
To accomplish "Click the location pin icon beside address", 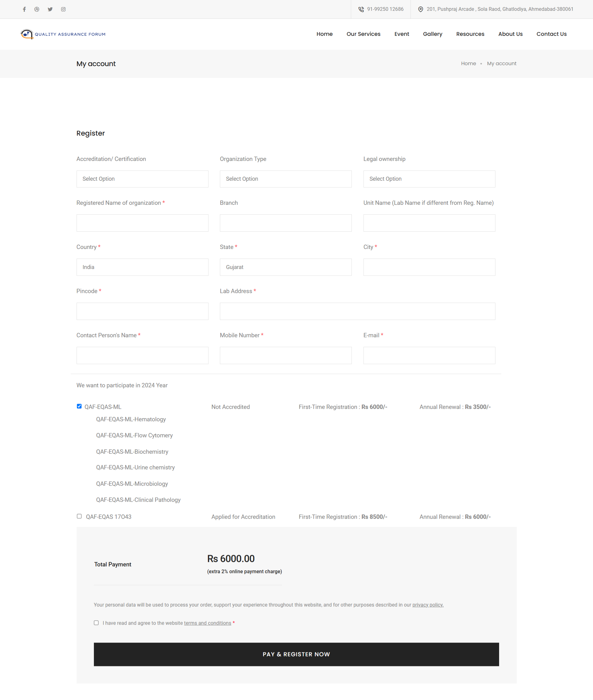I will point(421,9).
